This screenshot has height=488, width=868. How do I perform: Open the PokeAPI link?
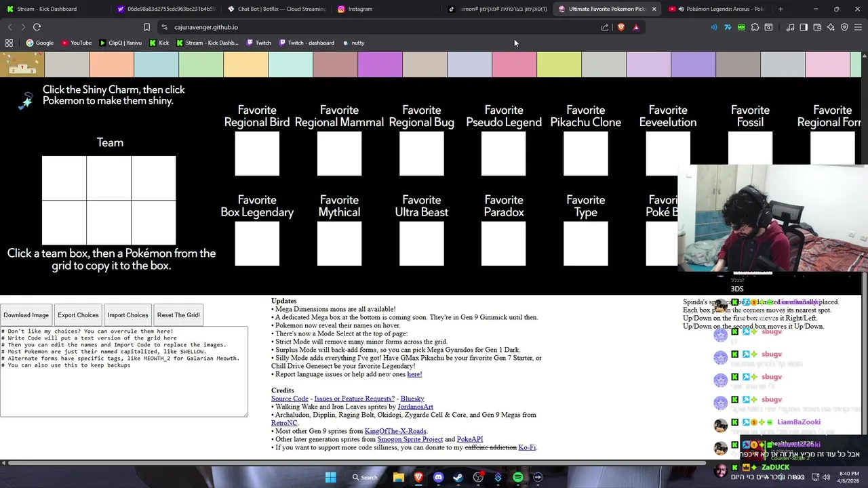coord(470,439)
